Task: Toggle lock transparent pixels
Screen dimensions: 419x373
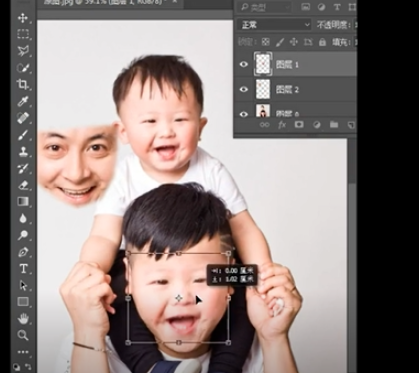Action: click(265, 42)
